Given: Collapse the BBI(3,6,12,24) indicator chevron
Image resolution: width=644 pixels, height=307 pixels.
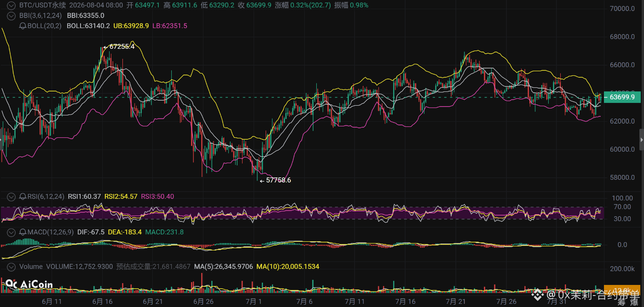Looking at the screenshot, I should tap(12, 15).
